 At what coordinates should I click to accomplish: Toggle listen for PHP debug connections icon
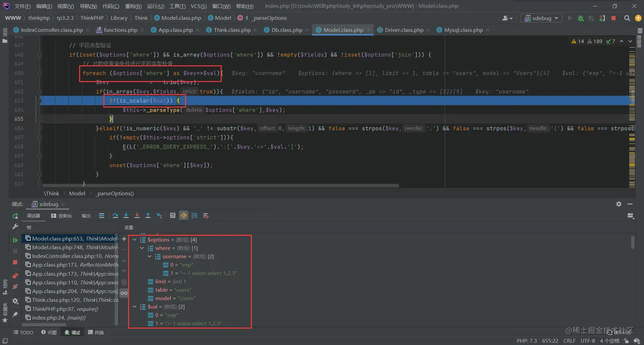(602, 18)
